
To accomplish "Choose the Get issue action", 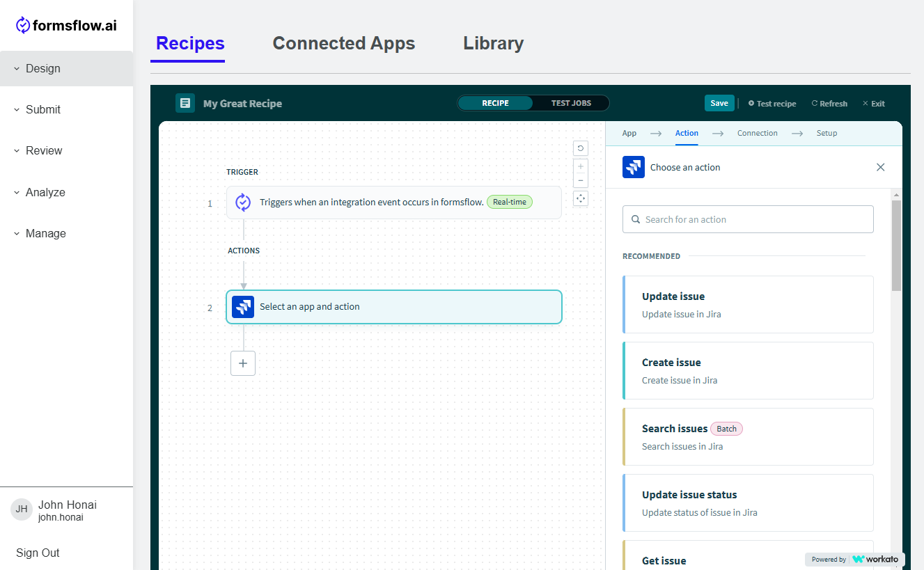I will pos(748,555).
